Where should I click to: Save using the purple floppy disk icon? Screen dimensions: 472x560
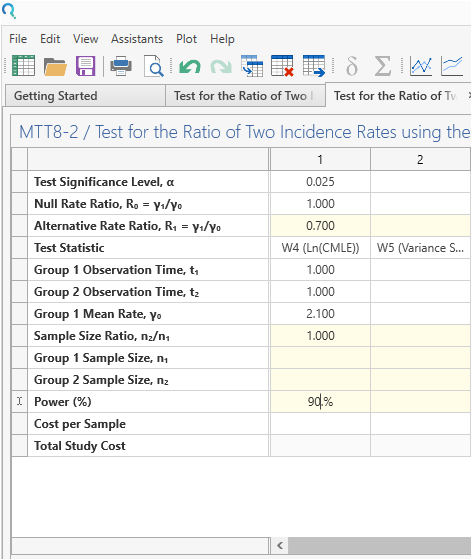tap(86, 66)
